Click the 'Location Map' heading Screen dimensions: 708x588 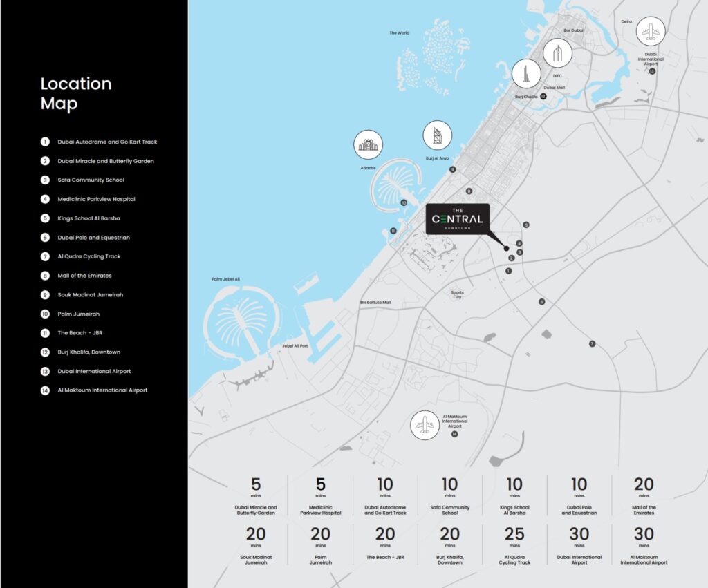[76, 93]
